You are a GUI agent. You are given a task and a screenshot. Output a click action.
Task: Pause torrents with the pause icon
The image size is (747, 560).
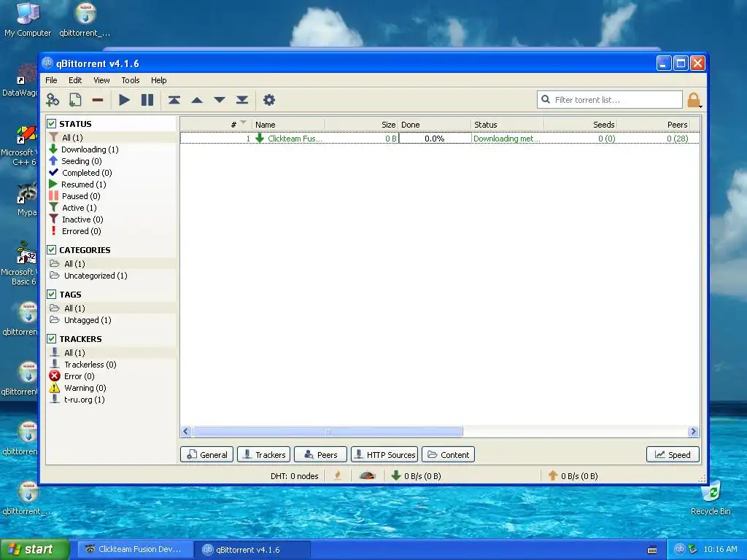(147, 100)
